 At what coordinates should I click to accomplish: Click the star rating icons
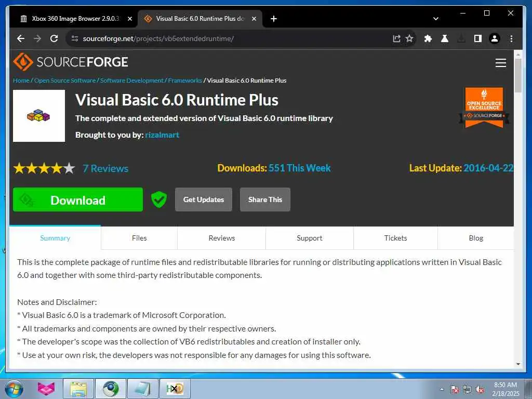(x=44, y=168)
